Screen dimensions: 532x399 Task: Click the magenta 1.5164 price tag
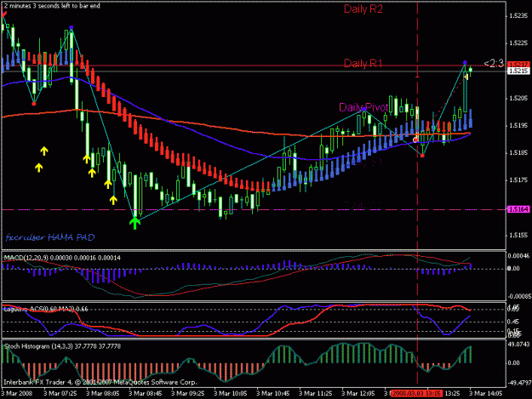(518, 209)
